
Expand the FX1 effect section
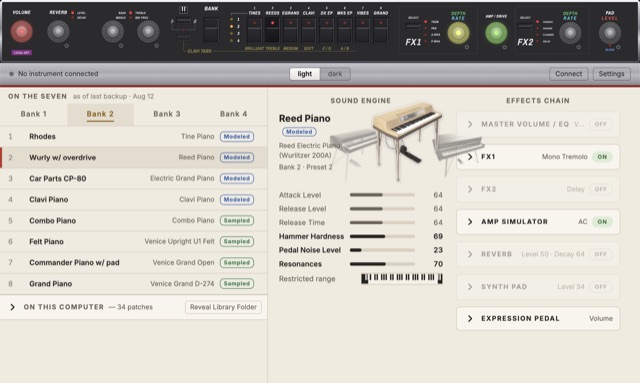click(x=470, y=157)
